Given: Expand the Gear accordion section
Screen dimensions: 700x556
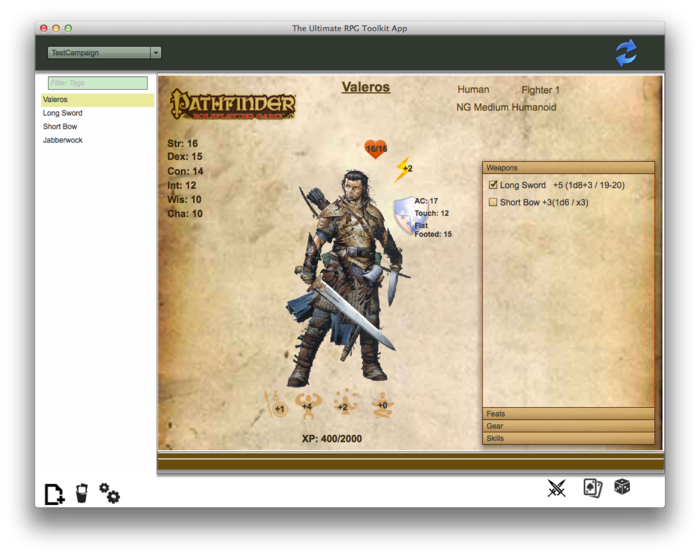Looking at the screenshot, I should 568,426.
